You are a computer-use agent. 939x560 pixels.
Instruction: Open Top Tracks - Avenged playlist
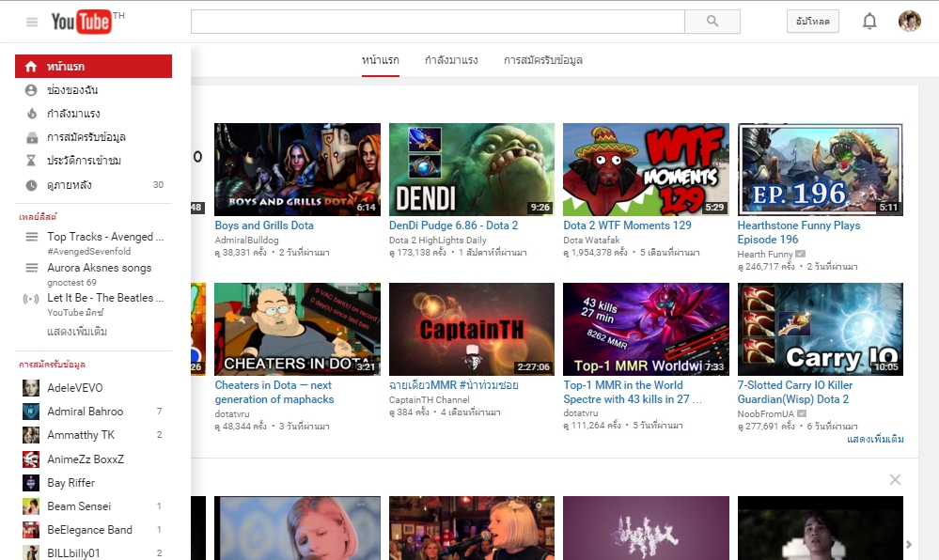coord(105,237)
